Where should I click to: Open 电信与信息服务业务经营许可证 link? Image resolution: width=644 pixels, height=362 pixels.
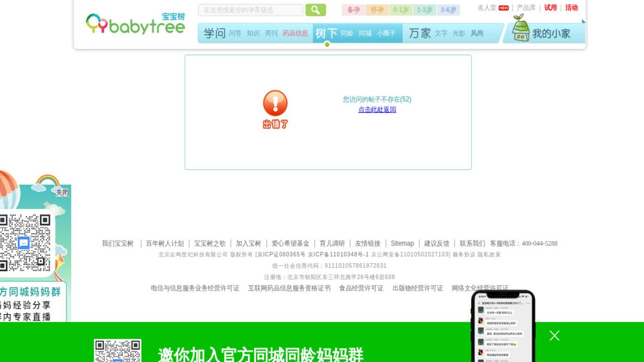pos(195,288)
